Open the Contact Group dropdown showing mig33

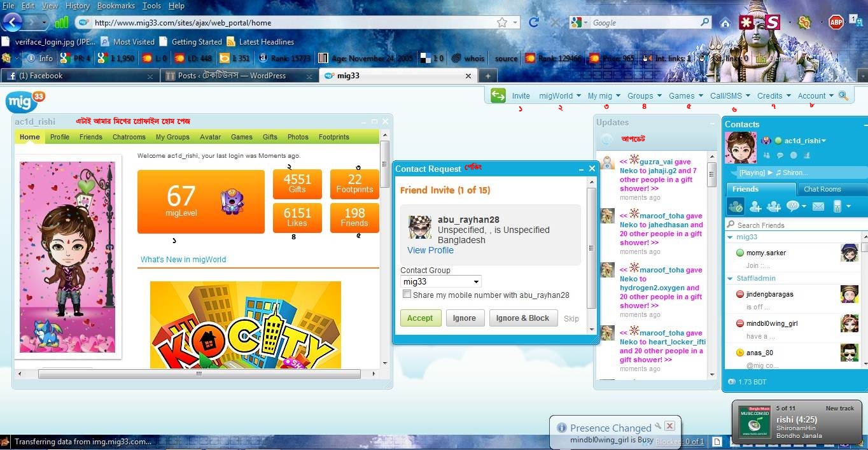point(439,281)
